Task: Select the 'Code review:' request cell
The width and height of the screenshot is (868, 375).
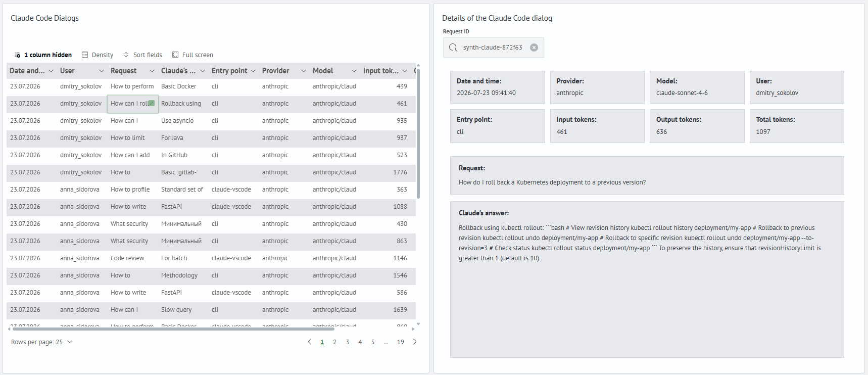Action: [133, 258]
